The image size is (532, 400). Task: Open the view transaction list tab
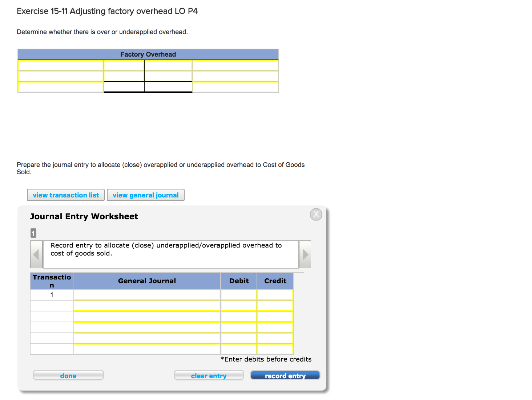(x=66, y=195)
